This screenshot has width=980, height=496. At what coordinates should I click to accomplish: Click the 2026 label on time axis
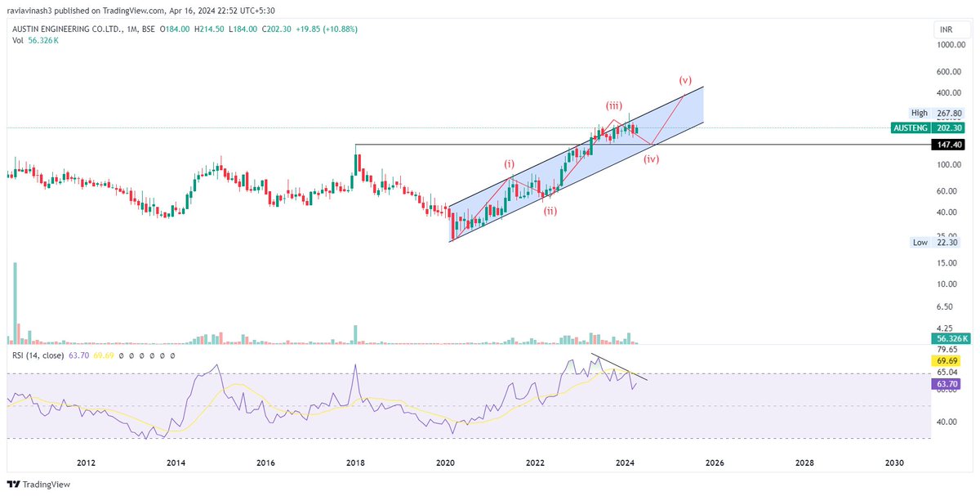[715, 462]
